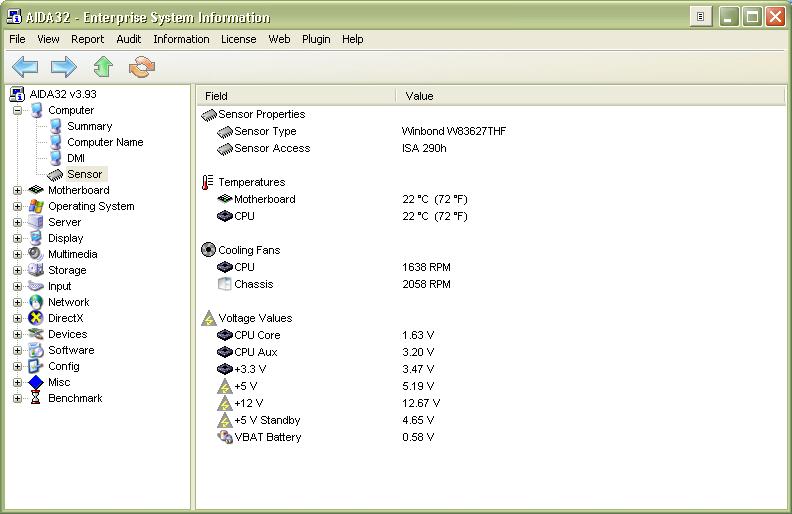
Task: Click the Storage drive icon in tree
Action: (36, 270)
